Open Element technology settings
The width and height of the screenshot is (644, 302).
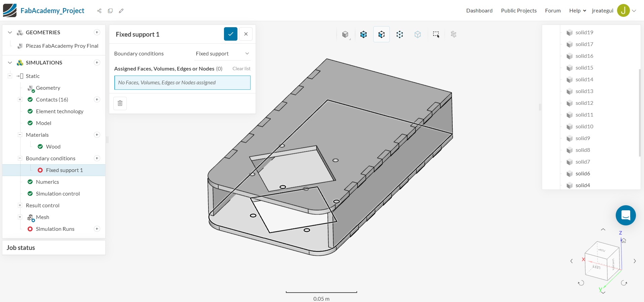coord(60,112)
